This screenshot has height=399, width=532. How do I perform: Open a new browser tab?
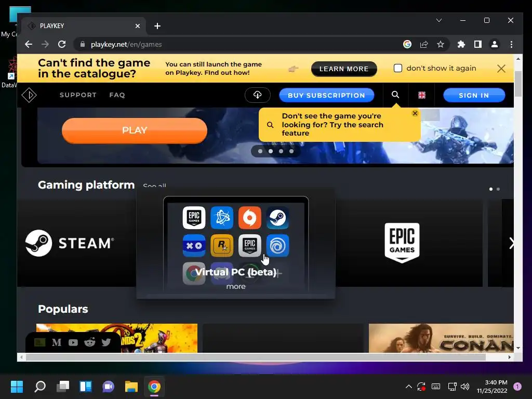pyautogui.click(x=157, y=26)
